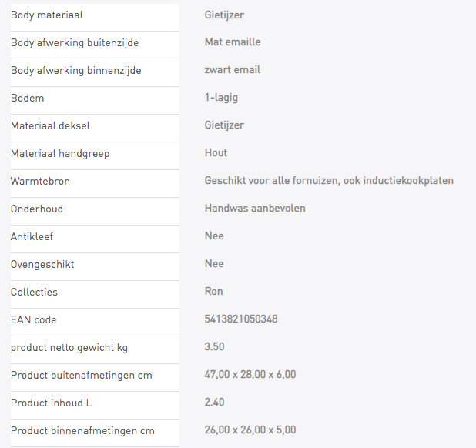
Task: Click the Body afwerking buitenzijde label
Action: (75, 42)
